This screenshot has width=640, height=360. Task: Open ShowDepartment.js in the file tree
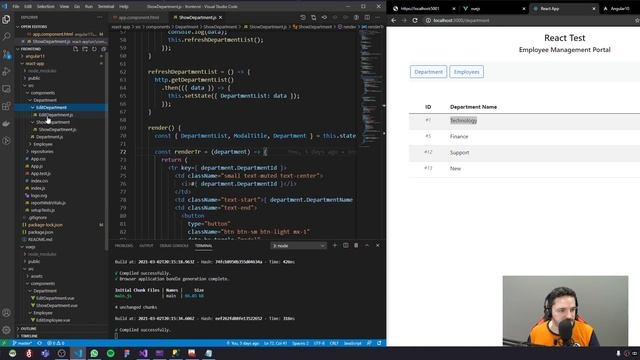pyautogui.click(x=57, y=130)
